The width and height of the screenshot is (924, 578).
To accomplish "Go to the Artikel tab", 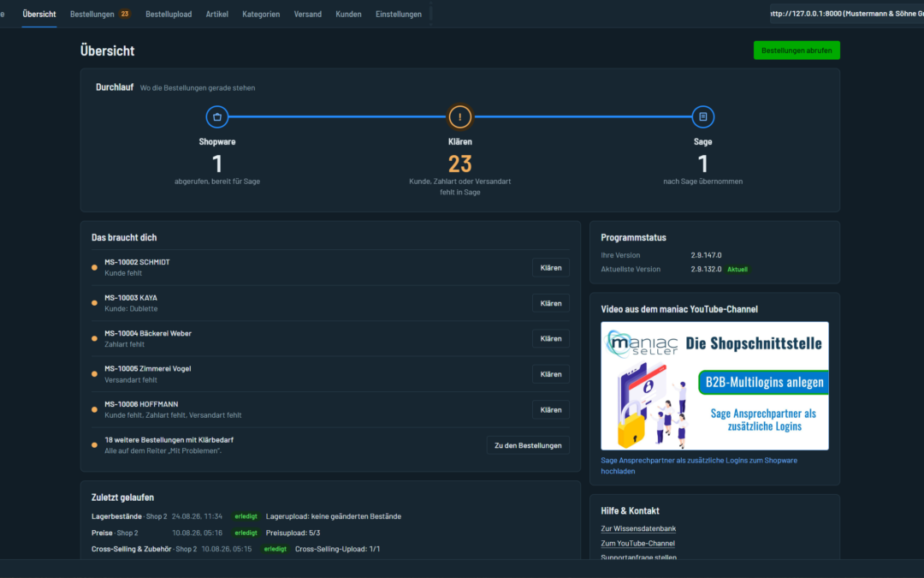I will (x=216, y=15).
